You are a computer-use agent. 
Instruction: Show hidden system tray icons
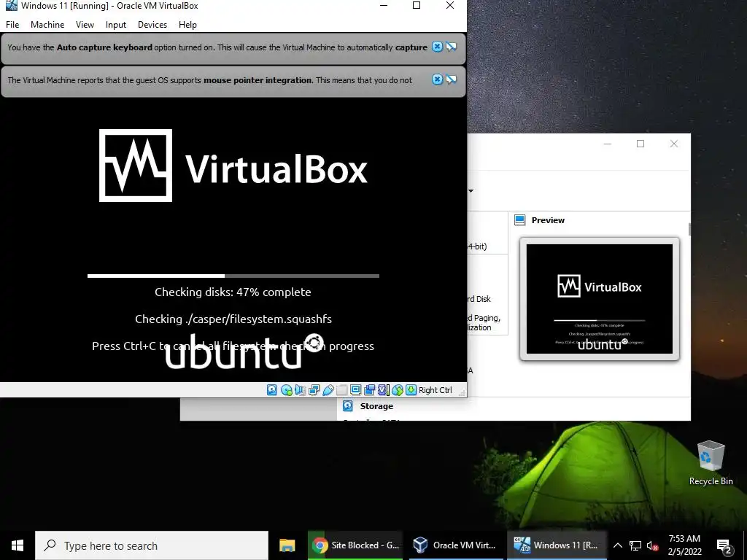(x=617, y=545)
